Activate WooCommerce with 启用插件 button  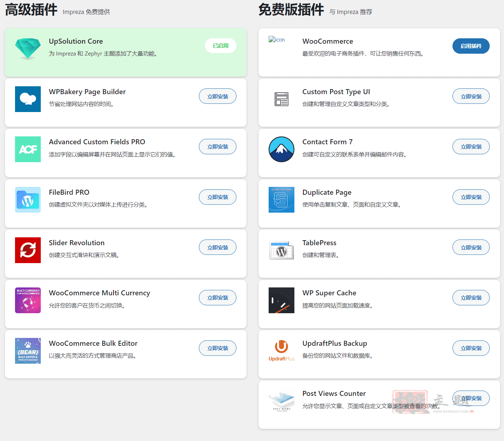(x=471, y=46)
